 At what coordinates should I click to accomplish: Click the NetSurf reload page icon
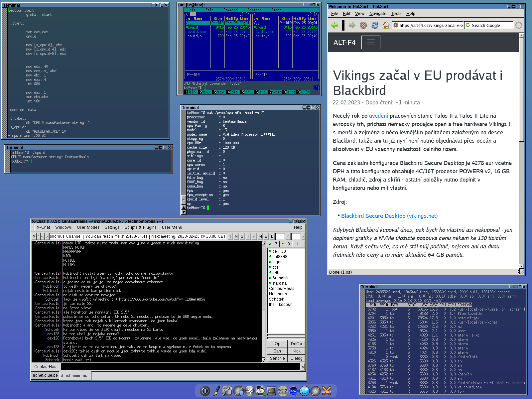tap(375, 25)
